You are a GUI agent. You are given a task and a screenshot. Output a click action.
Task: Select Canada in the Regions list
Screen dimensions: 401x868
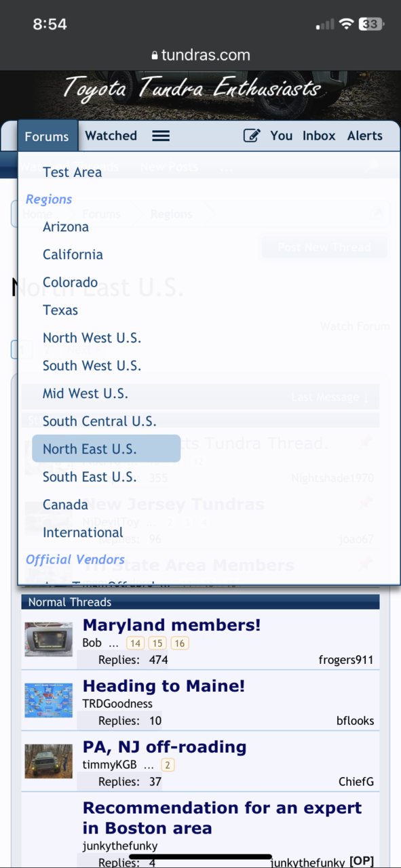coord(65,505)
